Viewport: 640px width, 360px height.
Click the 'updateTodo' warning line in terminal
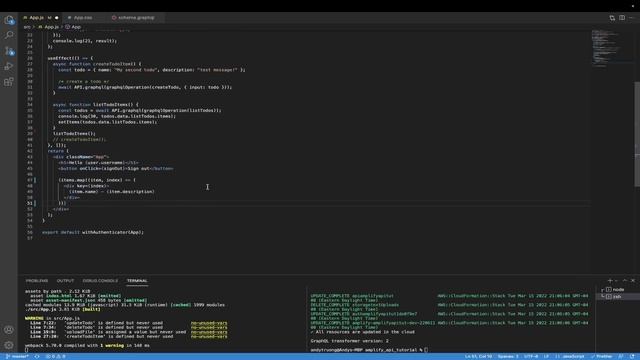click(128, 323)
